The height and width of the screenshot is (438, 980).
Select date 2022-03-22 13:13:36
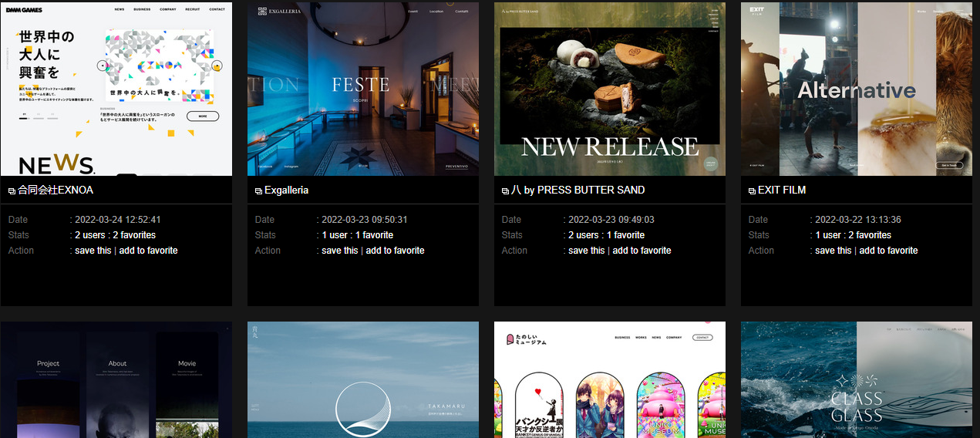(x=858, y=220)
